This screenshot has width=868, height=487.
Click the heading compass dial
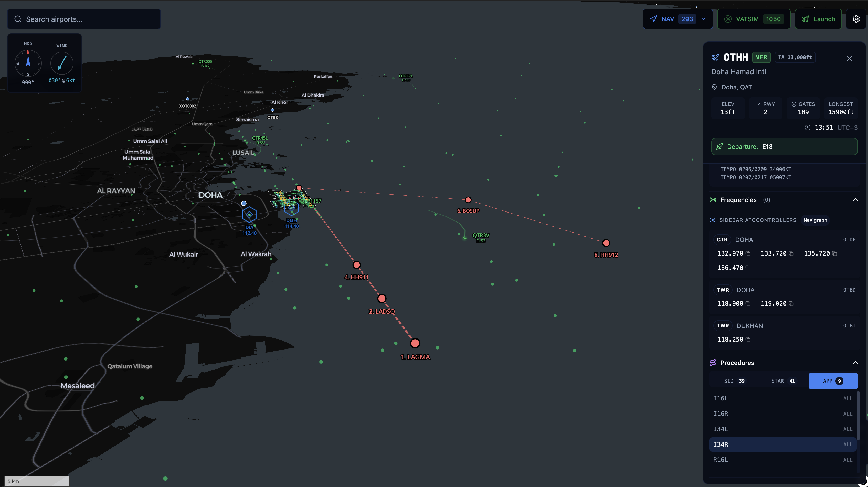(x=28, y=63)
